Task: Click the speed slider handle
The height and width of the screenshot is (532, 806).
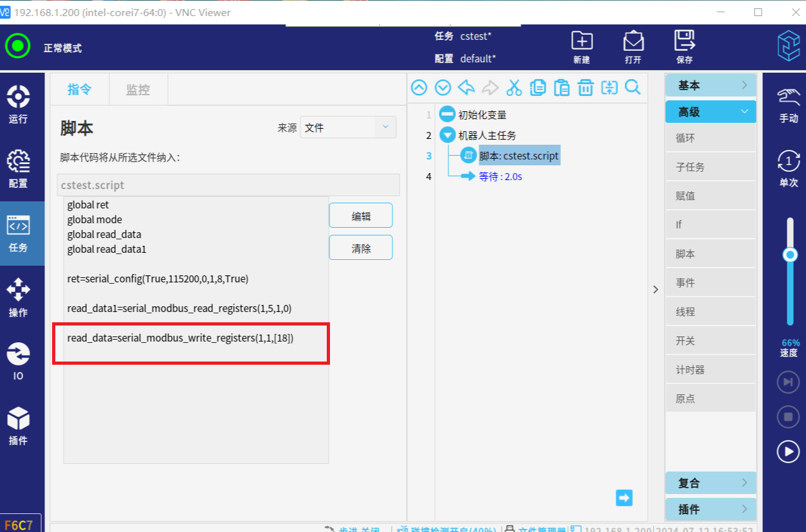Action: point(790,255)
